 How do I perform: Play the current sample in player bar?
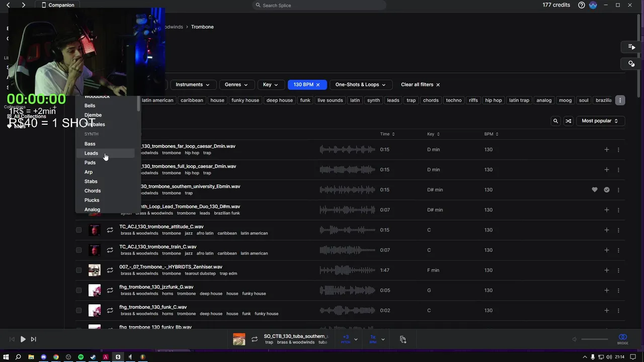(23, 339)
